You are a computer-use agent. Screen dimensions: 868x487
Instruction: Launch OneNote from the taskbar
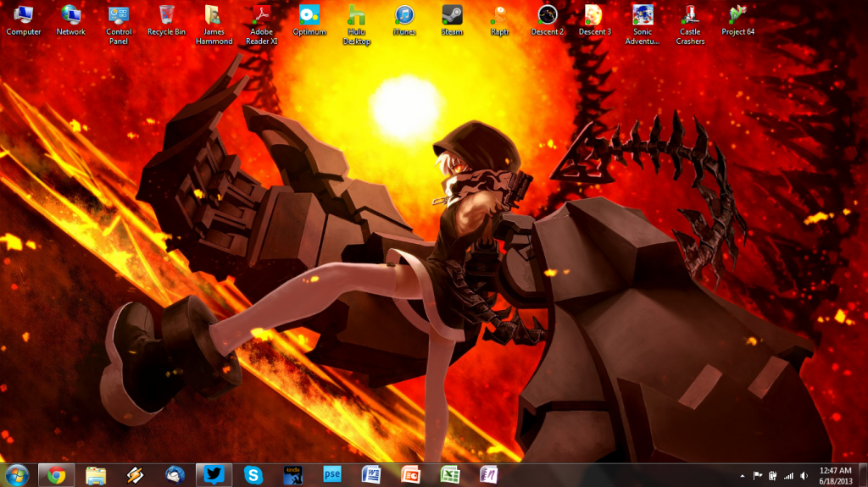(x=489, y=475)
